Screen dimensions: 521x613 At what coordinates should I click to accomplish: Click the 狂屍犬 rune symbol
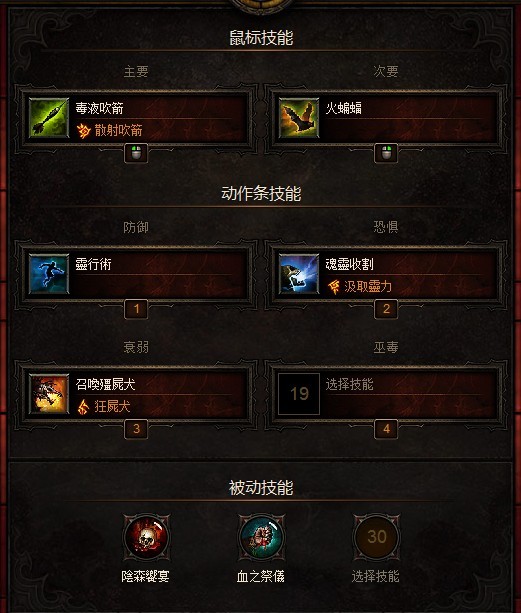tap(83, 407)
